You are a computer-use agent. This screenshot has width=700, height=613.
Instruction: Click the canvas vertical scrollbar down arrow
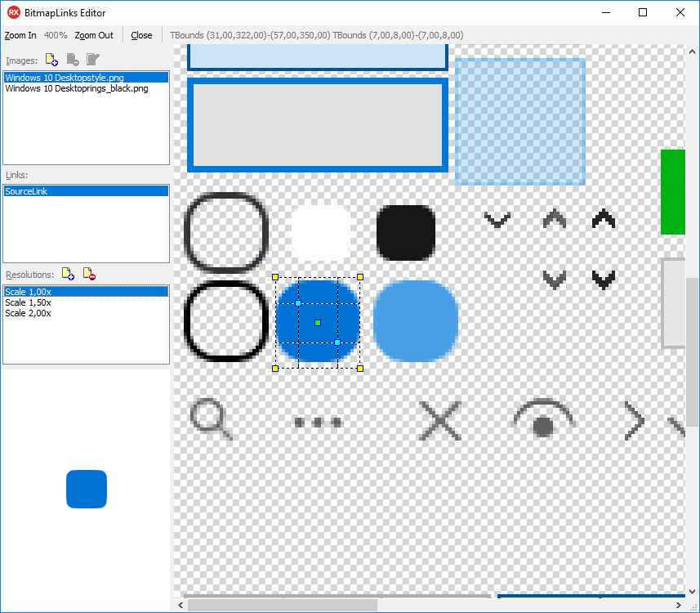[693, 591]
